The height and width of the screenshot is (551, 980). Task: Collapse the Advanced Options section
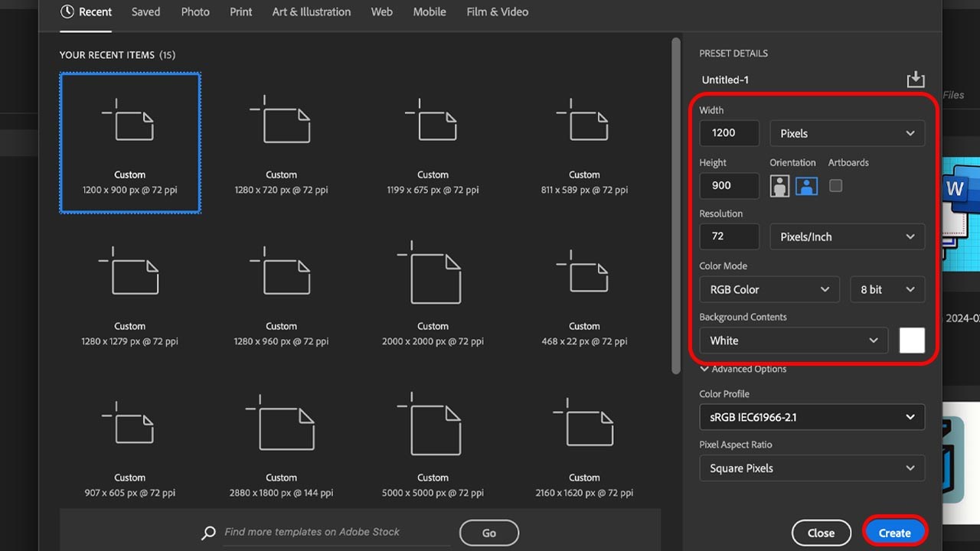743,369
